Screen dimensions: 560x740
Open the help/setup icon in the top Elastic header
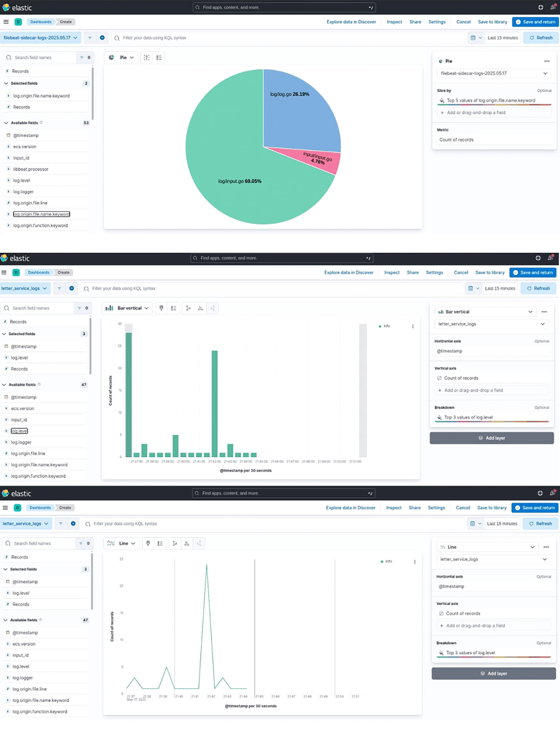[x=540, y=7]
